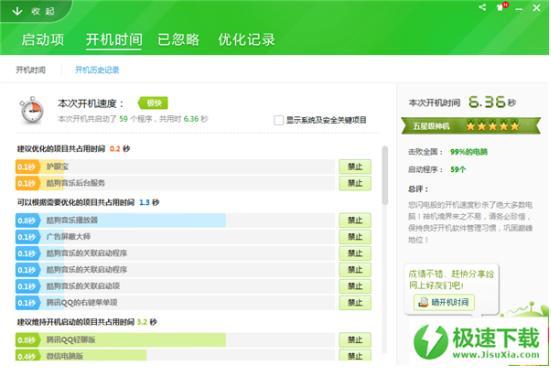
Task: Select the 酷狗音乐的关联启动项 row
Action: (x=175, y=286)
